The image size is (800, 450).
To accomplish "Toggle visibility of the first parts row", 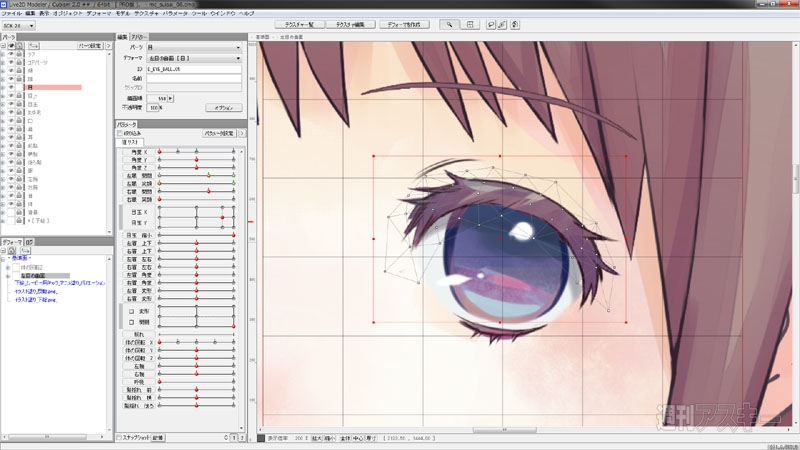I will (x=11, y=54).
